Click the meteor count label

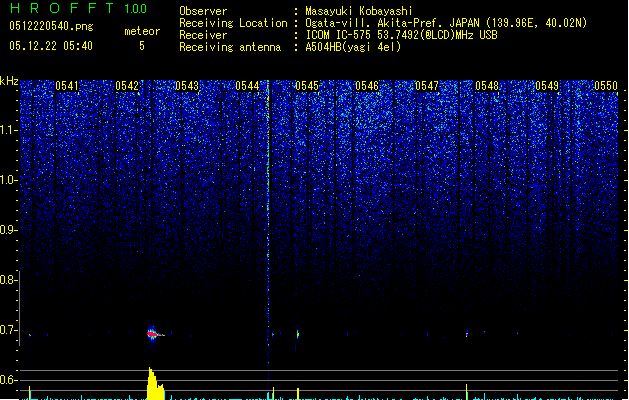(x=142, y=31)
